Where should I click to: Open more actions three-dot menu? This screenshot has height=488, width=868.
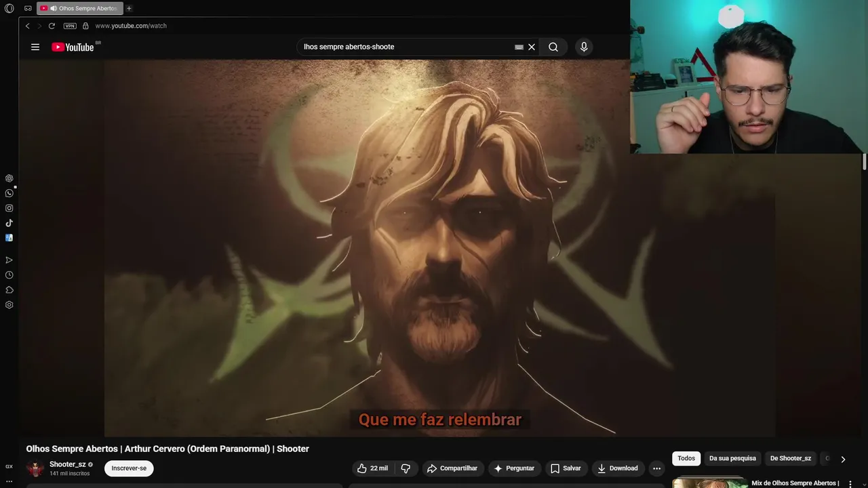coord(656,468)
